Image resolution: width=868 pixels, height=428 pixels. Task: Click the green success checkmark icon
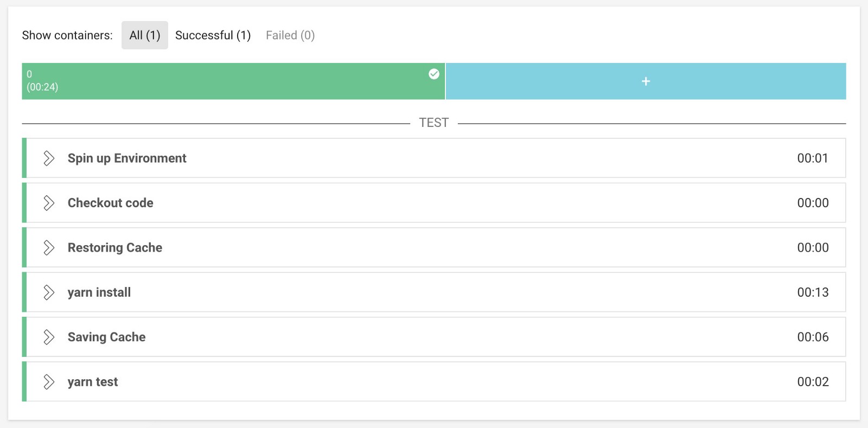434,74
